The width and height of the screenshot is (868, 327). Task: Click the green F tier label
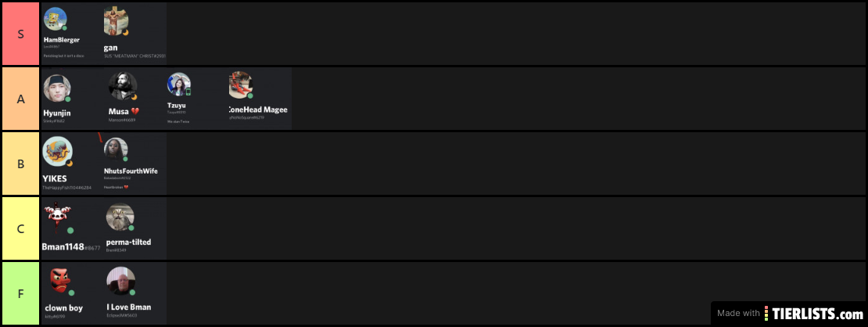point(20,293)
